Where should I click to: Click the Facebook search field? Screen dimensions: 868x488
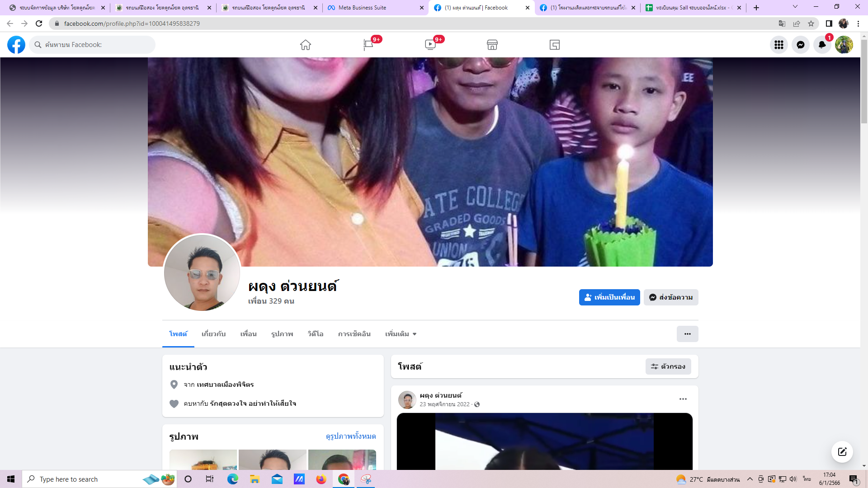tap(97, 45)
